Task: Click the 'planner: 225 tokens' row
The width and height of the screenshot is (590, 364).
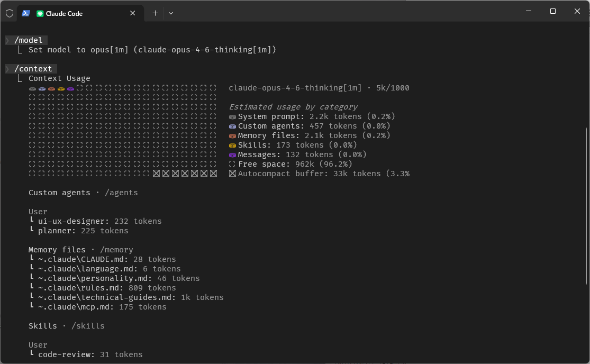Action: click(x=79, y=231)
